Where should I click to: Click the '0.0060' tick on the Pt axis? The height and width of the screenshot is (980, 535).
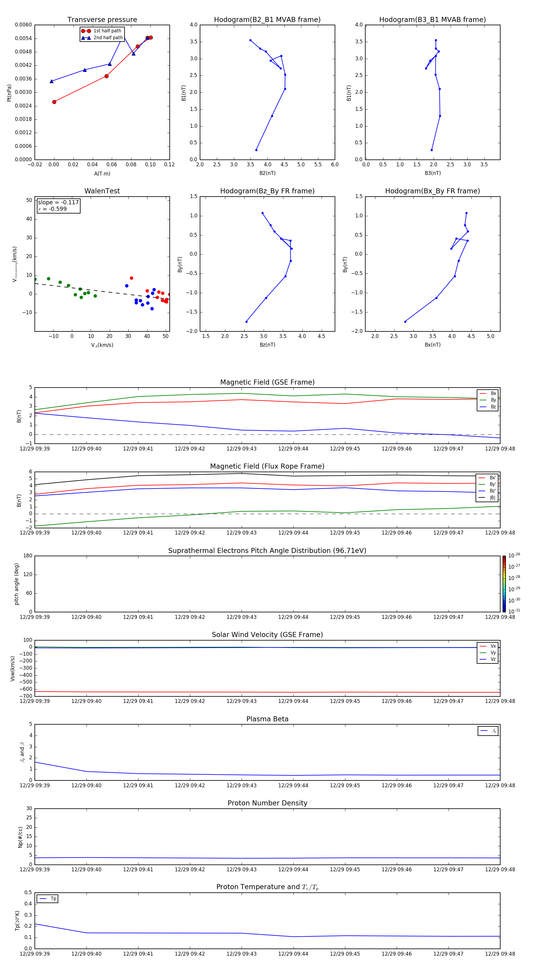pos(23,25)
